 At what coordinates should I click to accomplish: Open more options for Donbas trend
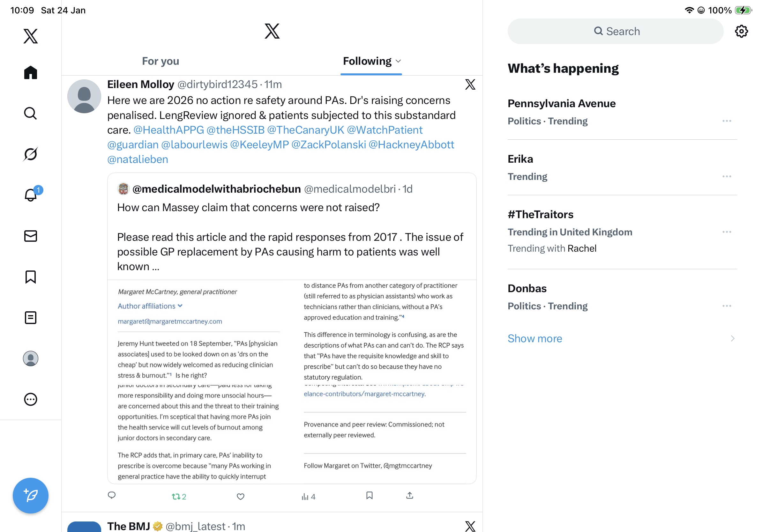(x=727, y=306)
